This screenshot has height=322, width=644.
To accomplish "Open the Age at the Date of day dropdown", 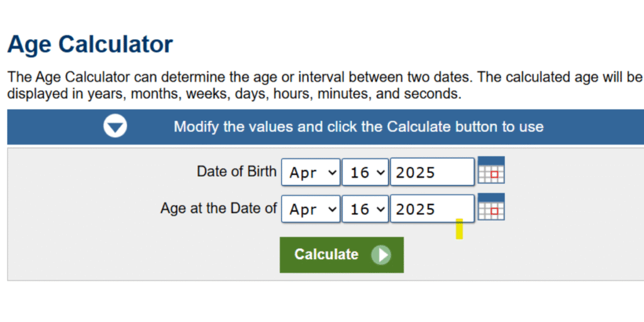I will [x=365, y=209].
